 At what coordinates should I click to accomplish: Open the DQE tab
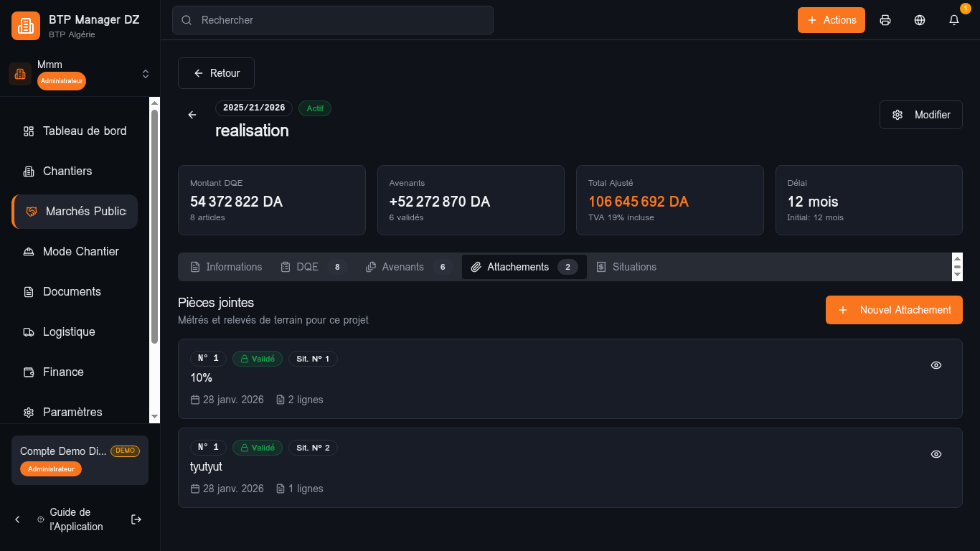click(307, 266)
